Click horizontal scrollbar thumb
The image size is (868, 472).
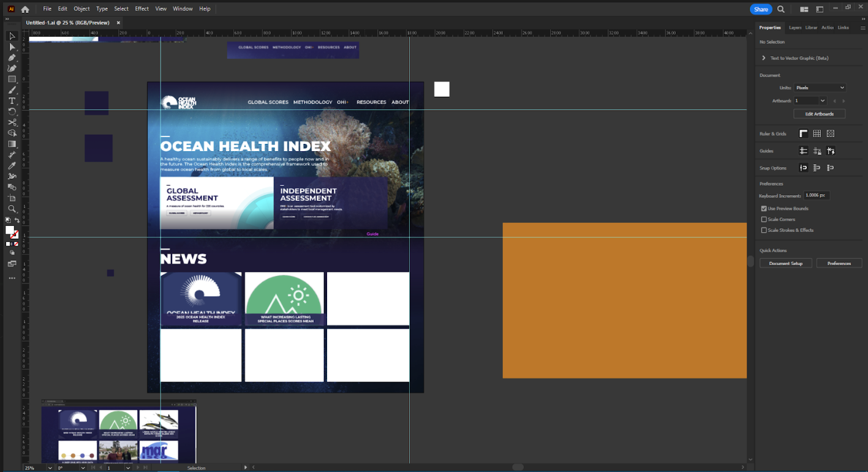[518, 467]
